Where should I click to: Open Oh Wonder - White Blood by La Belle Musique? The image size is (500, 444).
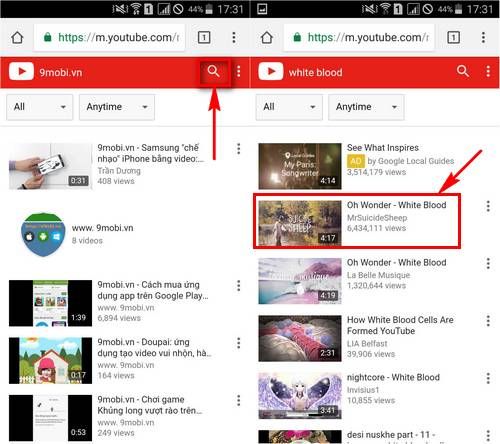396,262
